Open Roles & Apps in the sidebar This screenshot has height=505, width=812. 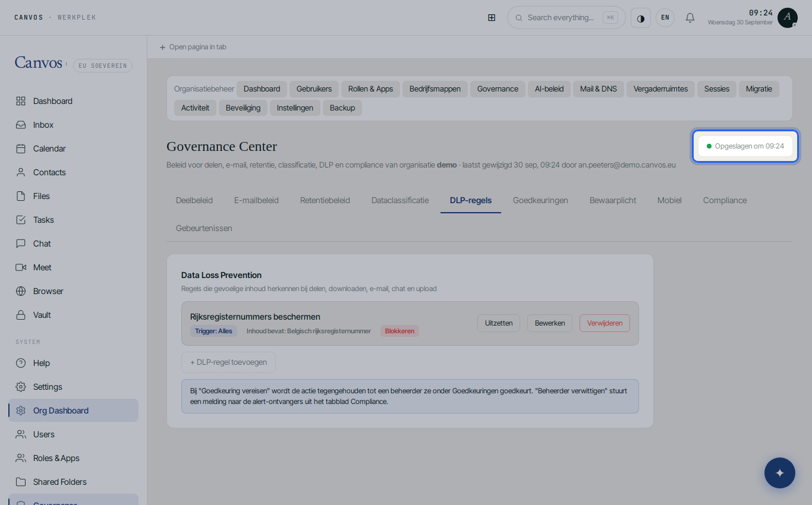click(x=74, y=458)
